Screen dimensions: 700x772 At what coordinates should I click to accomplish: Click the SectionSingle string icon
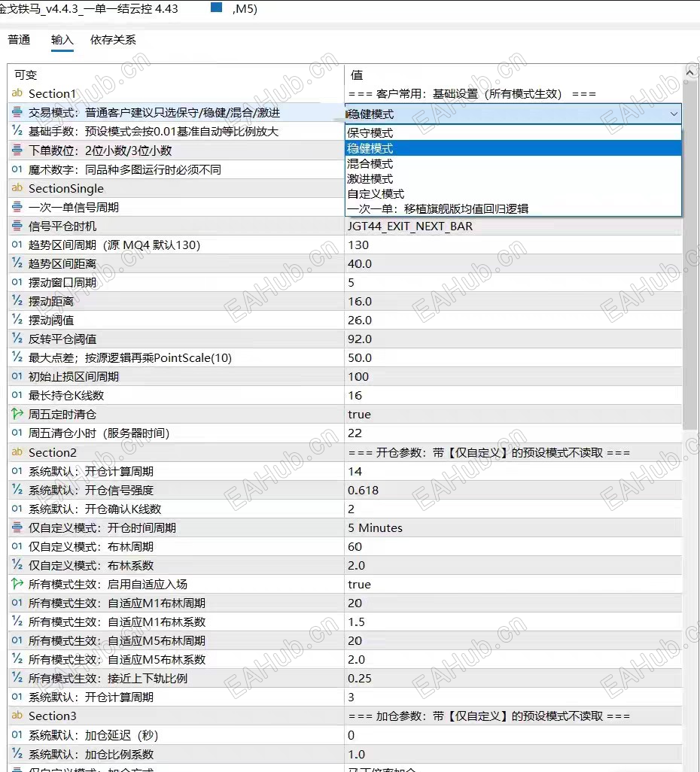[17, 188]
